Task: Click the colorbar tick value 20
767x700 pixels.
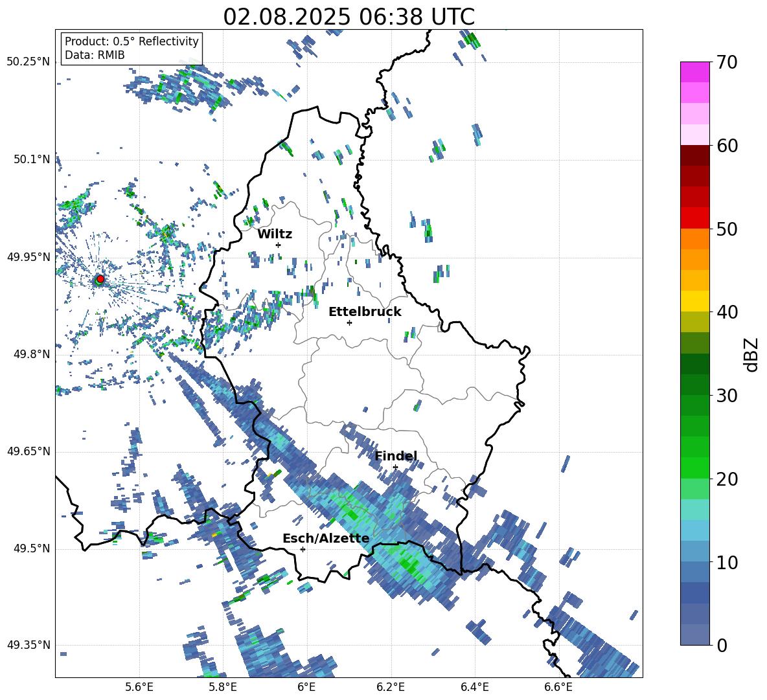Action: (x=727, y=479)
